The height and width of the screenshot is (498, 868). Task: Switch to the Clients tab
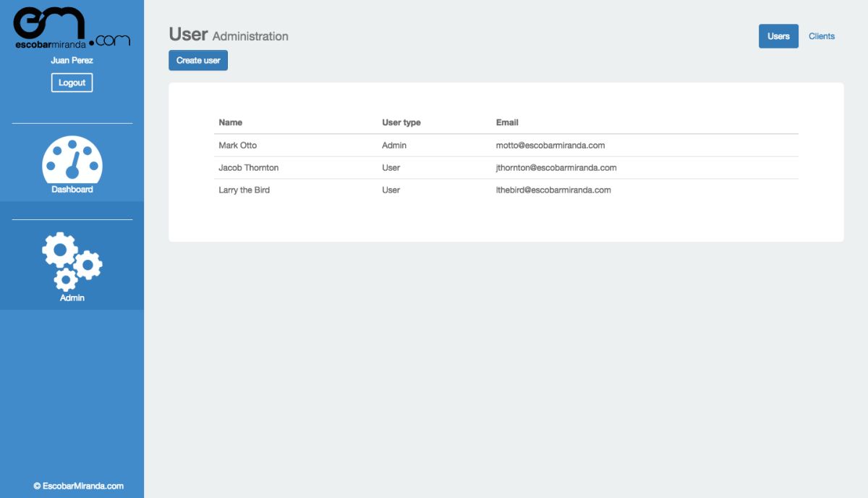coord(822,35)
